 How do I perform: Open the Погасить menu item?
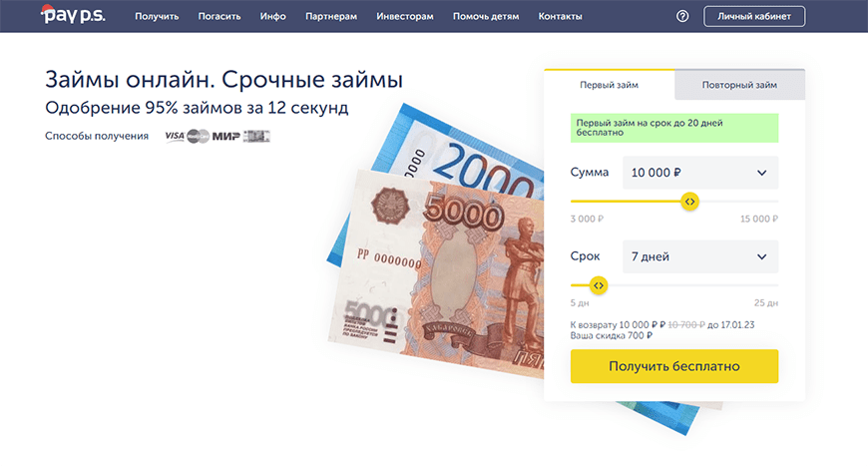pos(219,17)
